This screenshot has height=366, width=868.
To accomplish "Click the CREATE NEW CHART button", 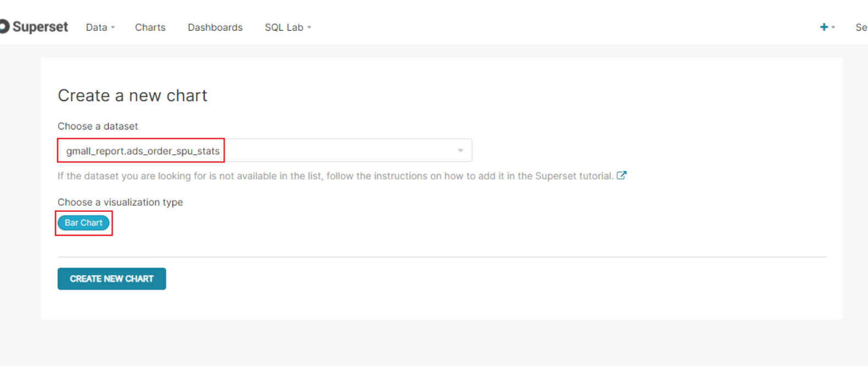I will (x=111, y=279).
